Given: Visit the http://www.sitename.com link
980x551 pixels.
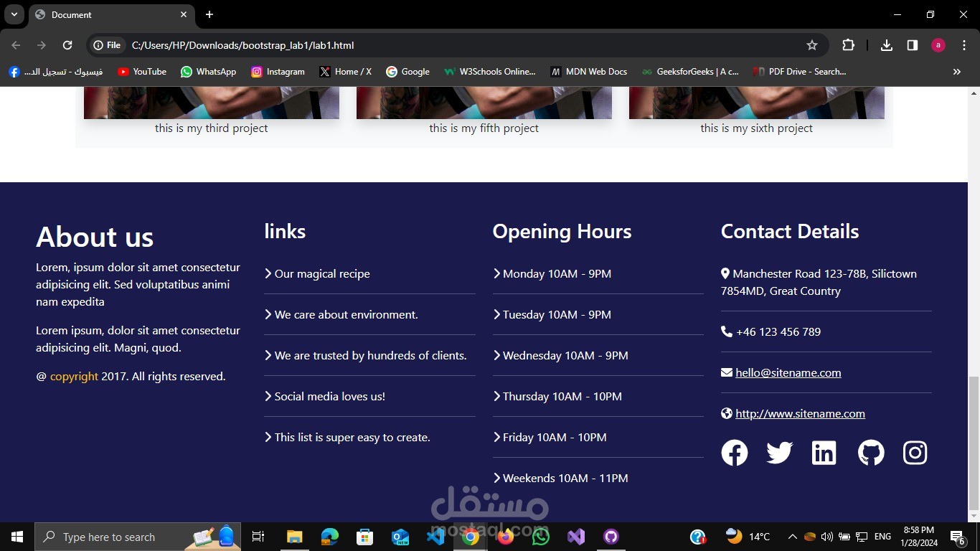Looking at the screenshot, I should pyautogui.click(x=800, y=413).
